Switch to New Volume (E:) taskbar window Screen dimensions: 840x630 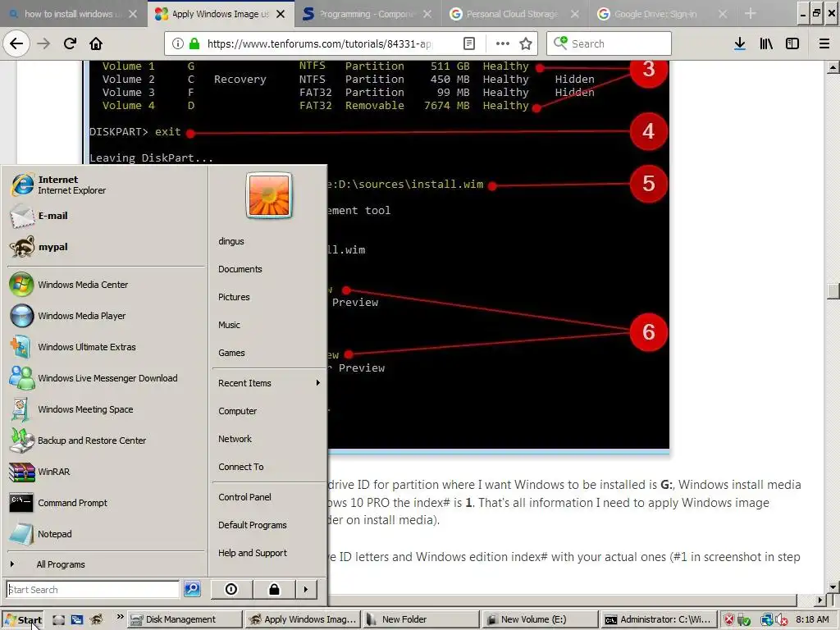pyautogui.click(x=540, y=619)
